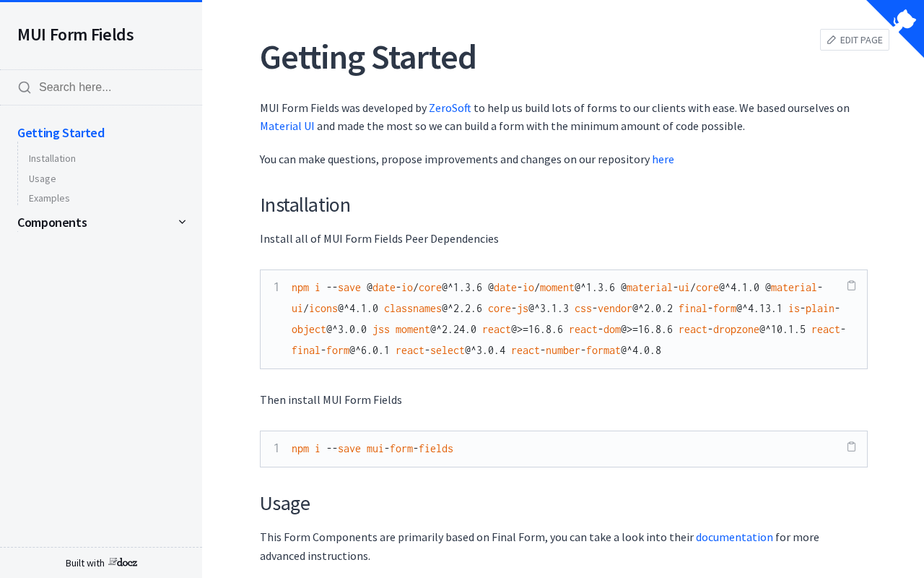Click the search magnifier icon
The width and height of the screenshot is (924, 578).
[x=25, y=87]
